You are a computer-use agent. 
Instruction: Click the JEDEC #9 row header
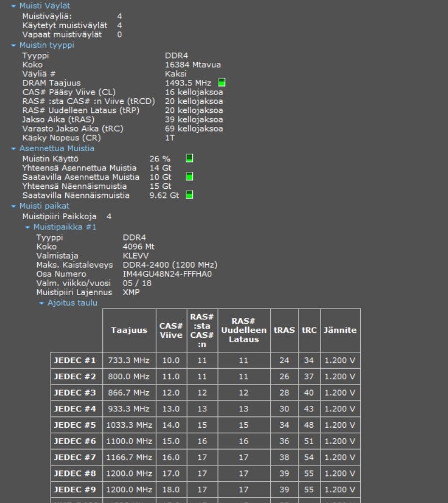pos(76,490)
